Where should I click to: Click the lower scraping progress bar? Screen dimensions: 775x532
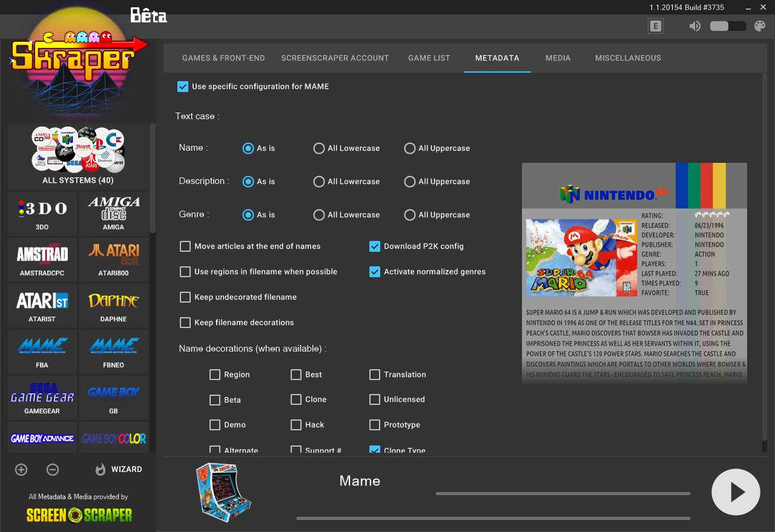pos(493,518)
